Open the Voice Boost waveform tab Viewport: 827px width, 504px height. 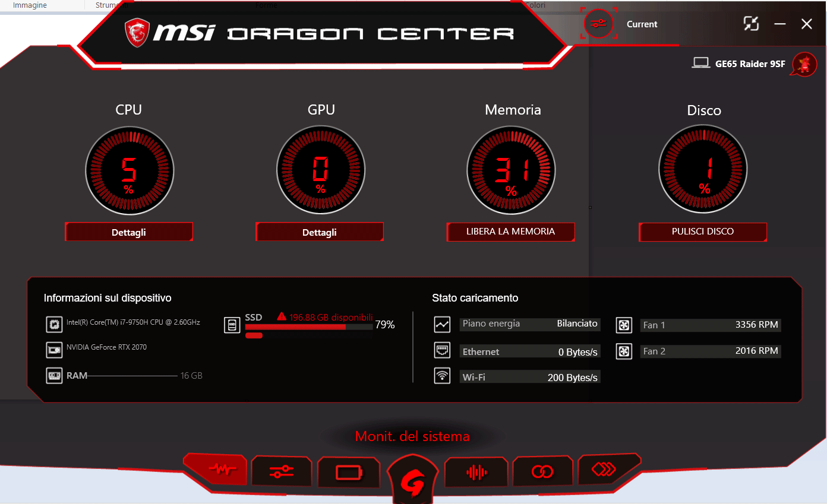tap(476, 473)
